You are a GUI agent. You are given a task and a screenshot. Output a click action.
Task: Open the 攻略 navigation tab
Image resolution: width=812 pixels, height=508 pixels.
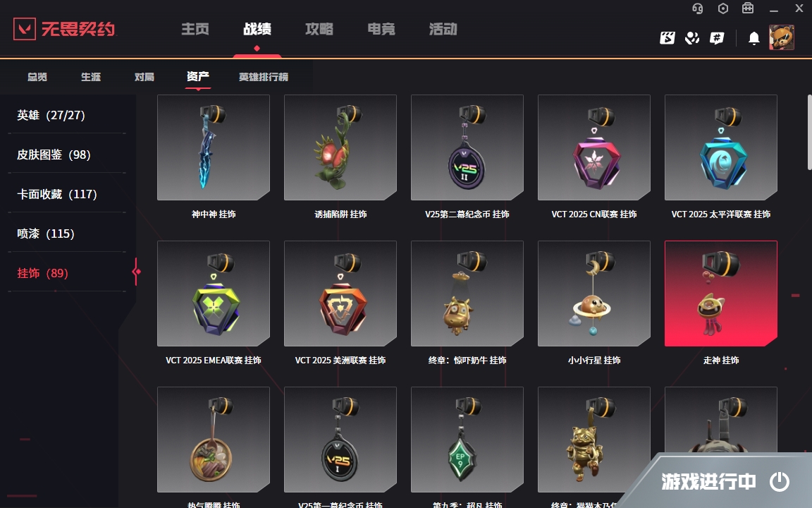tap(319, 29)
